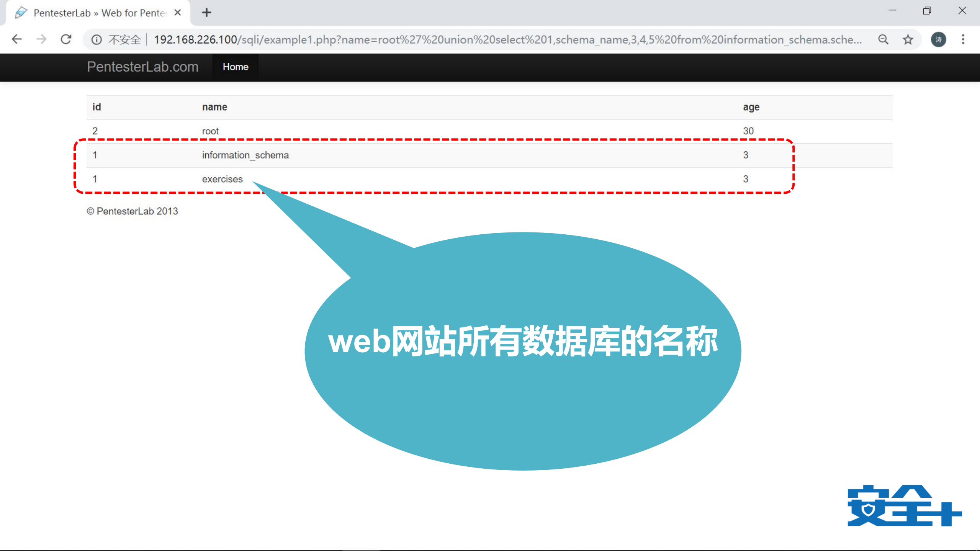Select the Home menu item
The height and width of the screenshot is (551, 980).
pyautogui.click(x=235, y=67)
